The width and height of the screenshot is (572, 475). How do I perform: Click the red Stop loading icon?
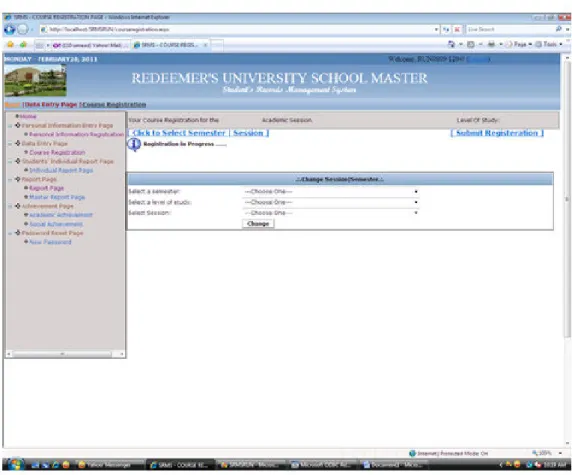click(x=457, y=29)
